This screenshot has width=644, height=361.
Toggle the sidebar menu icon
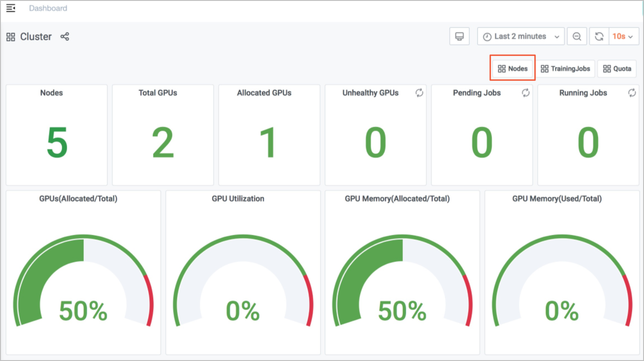[x=10, y=8]
